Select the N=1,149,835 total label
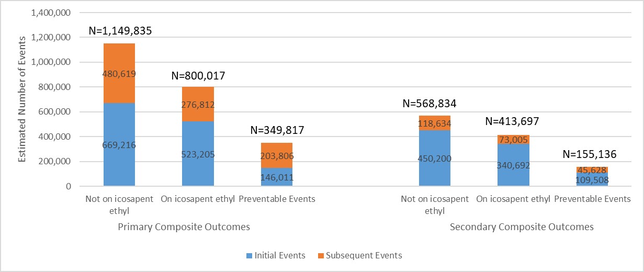The width and height of the screenshot is (644, 272). 120,31
